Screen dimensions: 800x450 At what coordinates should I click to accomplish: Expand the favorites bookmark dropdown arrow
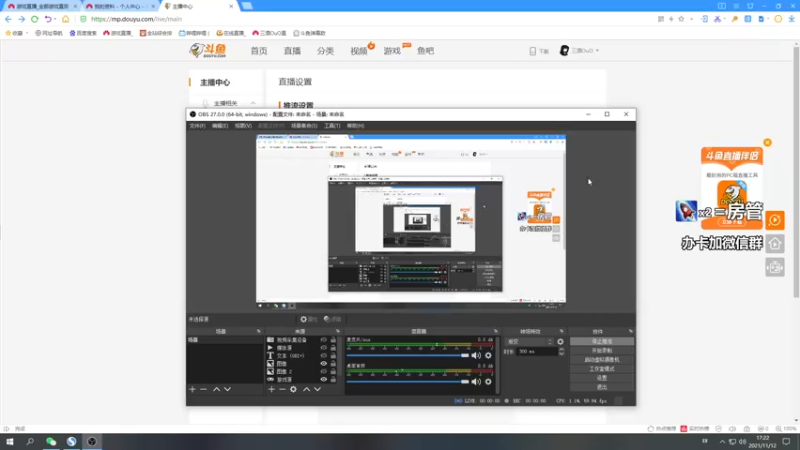(x=27, y=33)
